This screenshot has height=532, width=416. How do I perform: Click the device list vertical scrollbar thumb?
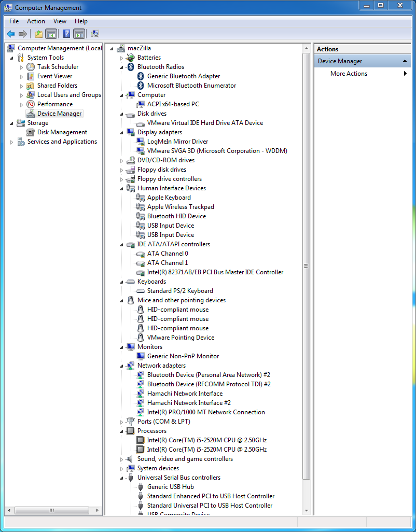tap(307, 266)
